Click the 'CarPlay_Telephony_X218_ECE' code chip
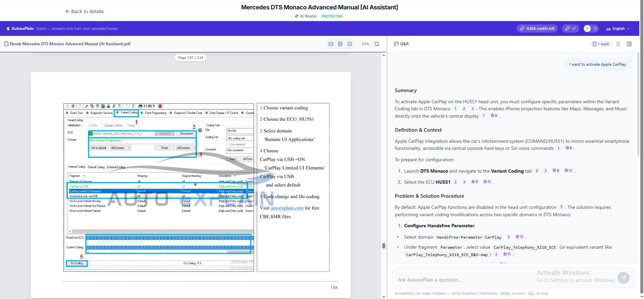The height and width of the screenshot is (299, 644). click(525, 247)
